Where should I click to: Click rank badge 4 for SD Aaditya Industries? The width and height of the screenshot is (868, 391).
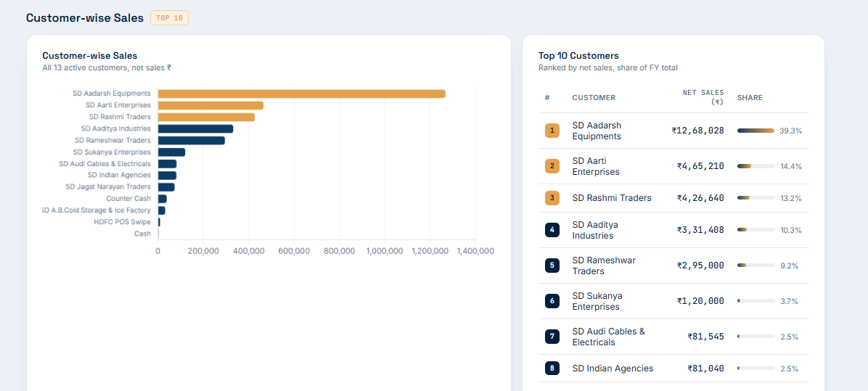[x=552, y=230]
